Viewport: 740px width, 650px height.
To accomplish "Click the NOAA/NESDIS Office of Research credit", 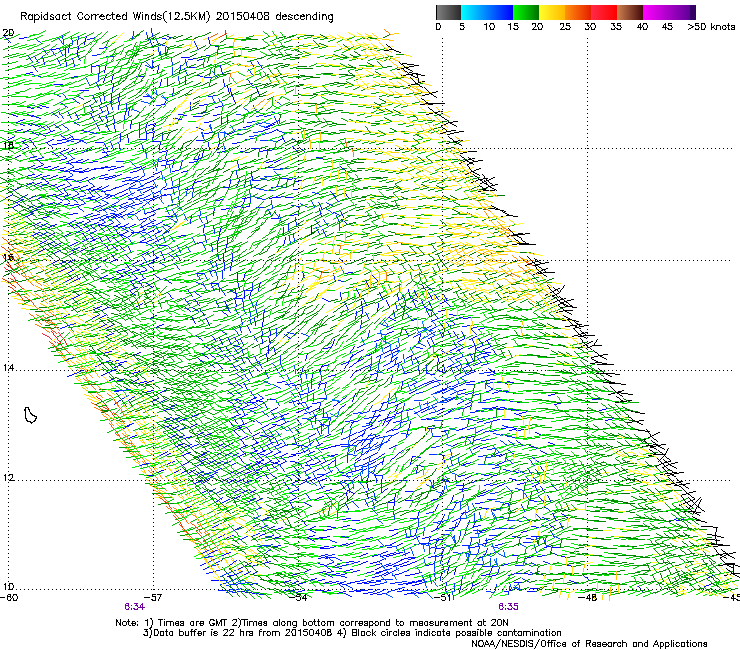I will click(x=589, y=644).
